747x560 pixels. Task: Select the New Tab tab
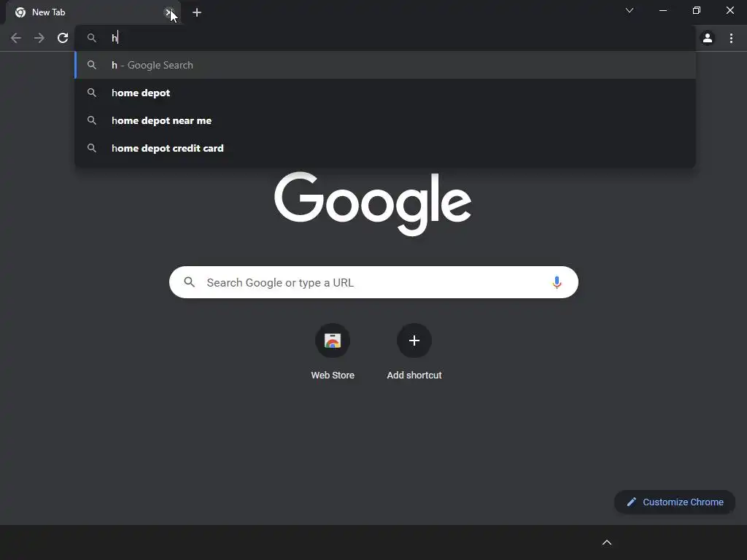tap(93, 12)
